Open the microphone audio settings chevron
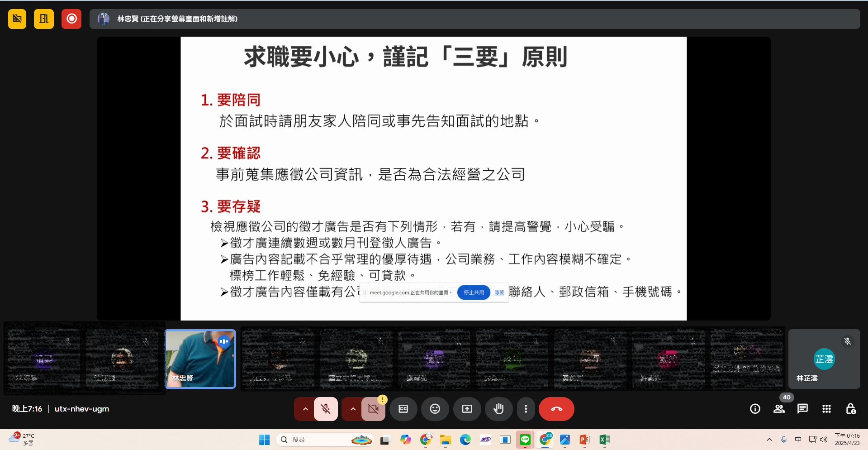868x450 pixels. click(305, 409)
